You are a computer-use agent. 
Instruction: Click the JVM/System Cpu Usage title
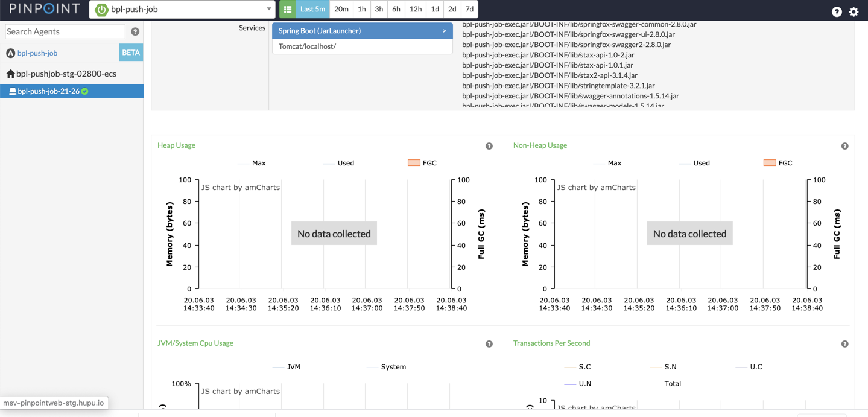195,343
